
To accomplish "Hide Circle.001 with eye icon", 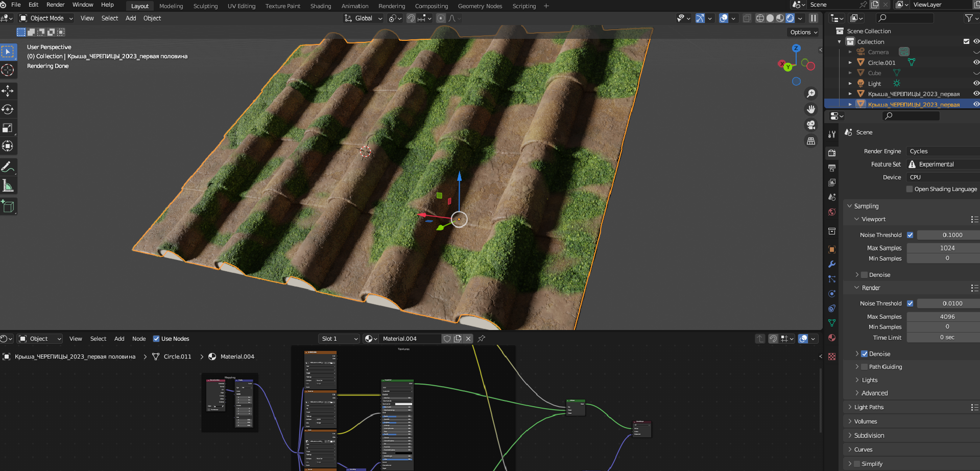I will [976, 62].
